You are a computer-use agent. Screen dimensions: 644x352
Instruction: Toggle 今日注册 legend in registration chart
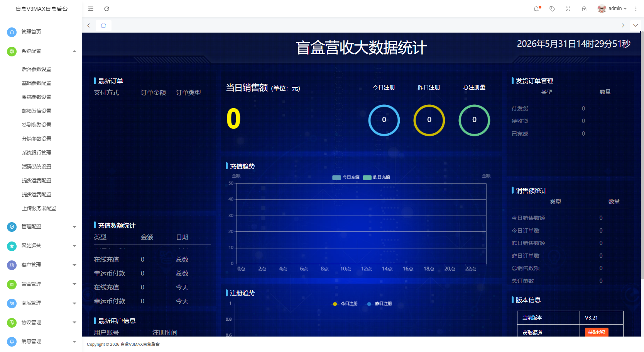345,304
